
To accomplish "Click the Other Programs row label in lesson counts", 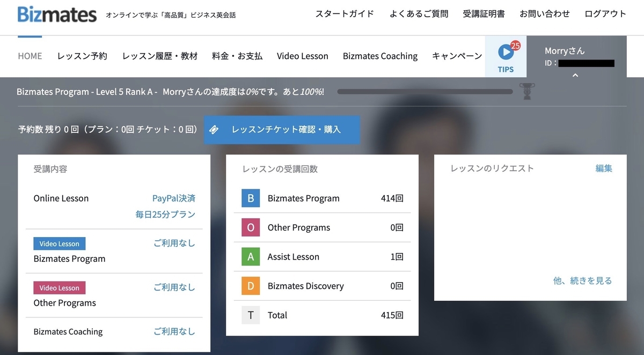I will 299,227.
